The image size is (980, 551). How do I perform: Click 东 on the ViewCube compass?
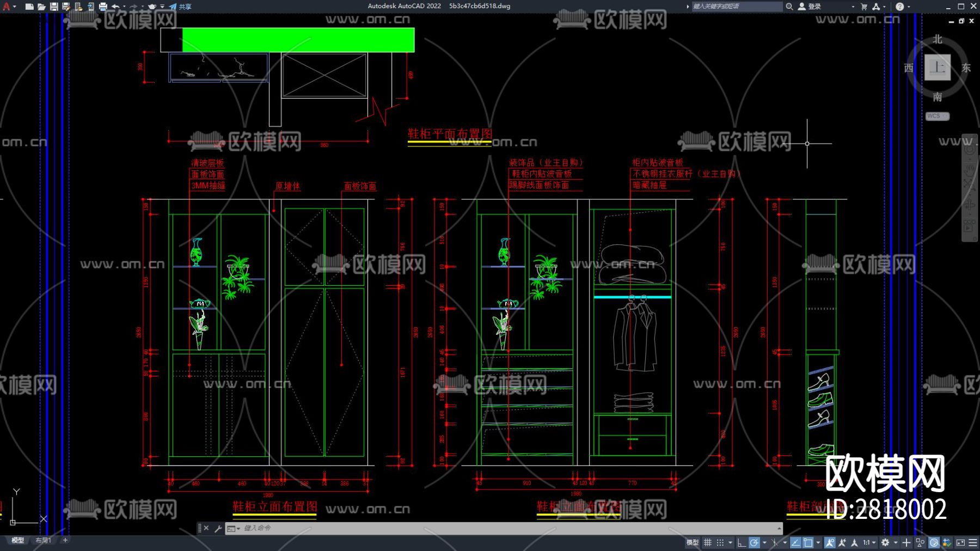point(966,68)
